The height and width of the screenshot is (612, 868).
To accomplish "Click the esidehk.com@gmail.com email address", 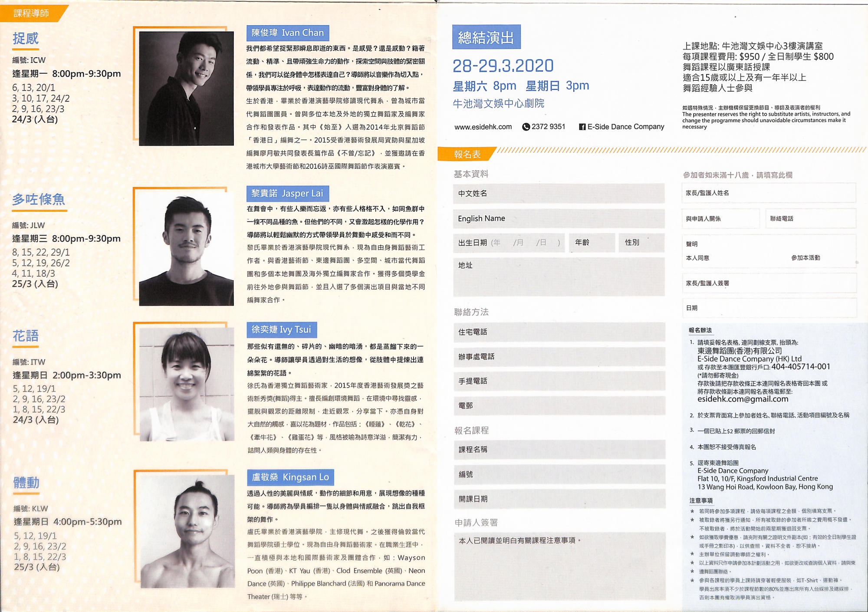I will (743, 399).
